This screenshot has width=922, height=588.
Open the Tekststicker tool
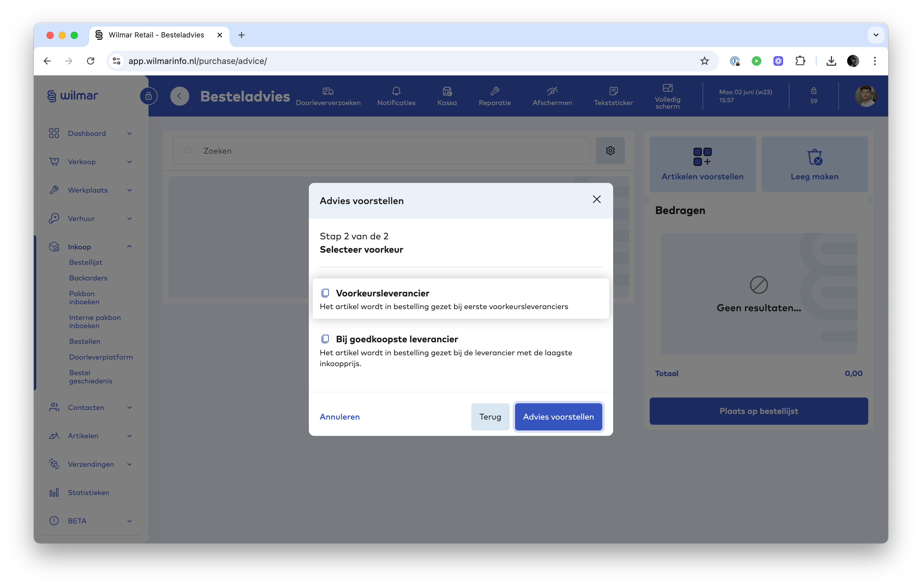613,96
